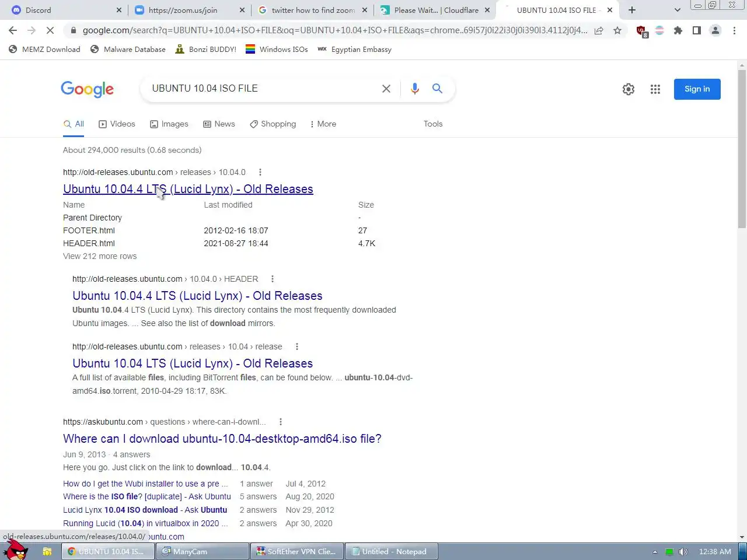Click the FOOTER.html table row text

coord(89,230)
